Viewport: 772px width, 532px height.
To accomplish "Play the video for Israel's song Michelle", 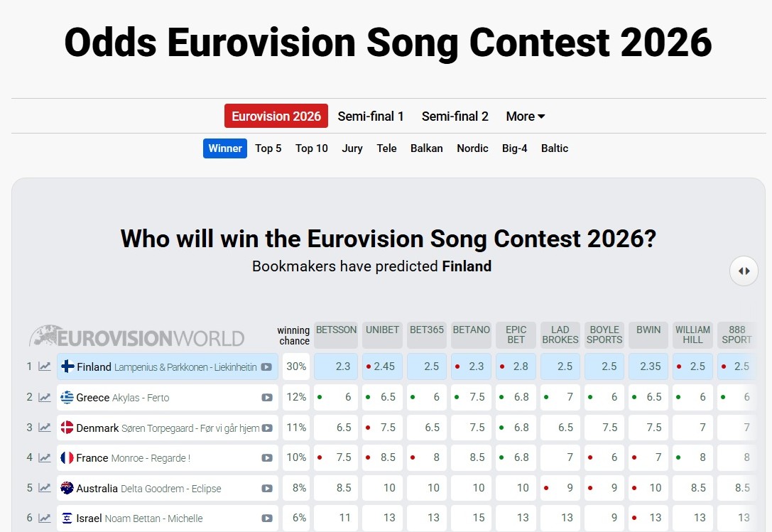I will click(x=267, y=519).
